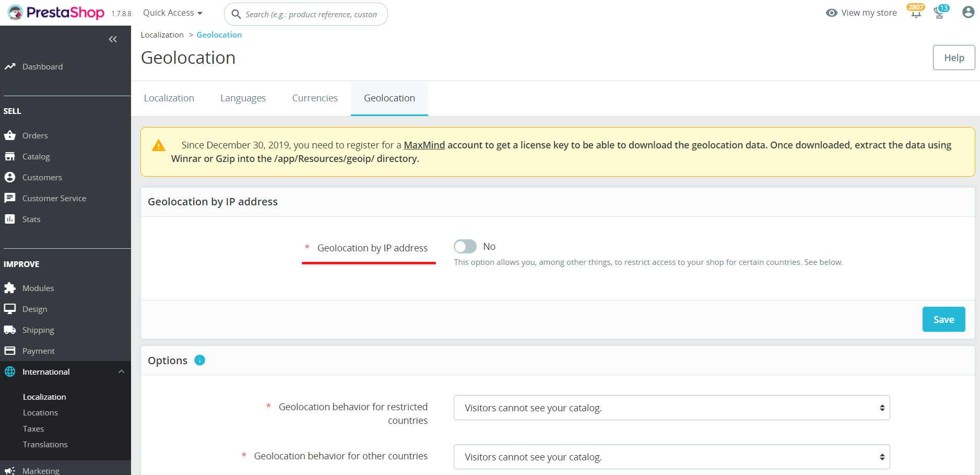Image resolution: width=980 pixels, height=475 pixels.
Task: Select the Orders section icon
Action: point(10,135)
